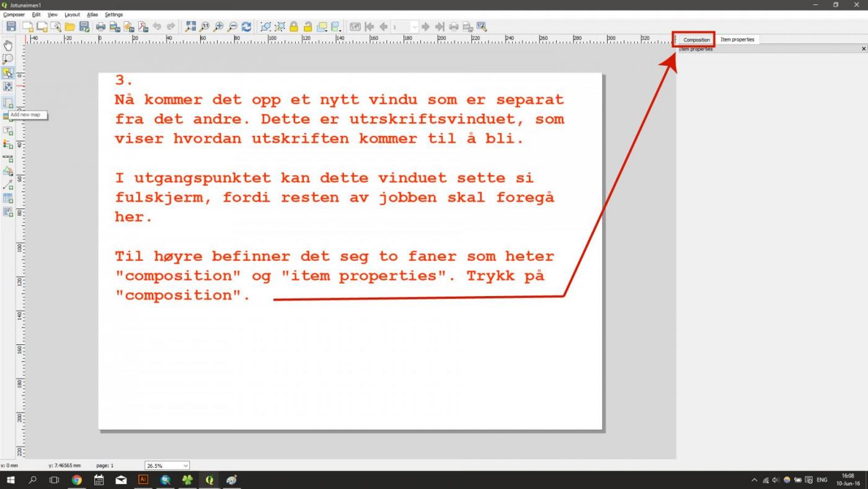Expand the atlas page number combo box
868x489 pixels.
pyautogui.click(x=414, y=27)
